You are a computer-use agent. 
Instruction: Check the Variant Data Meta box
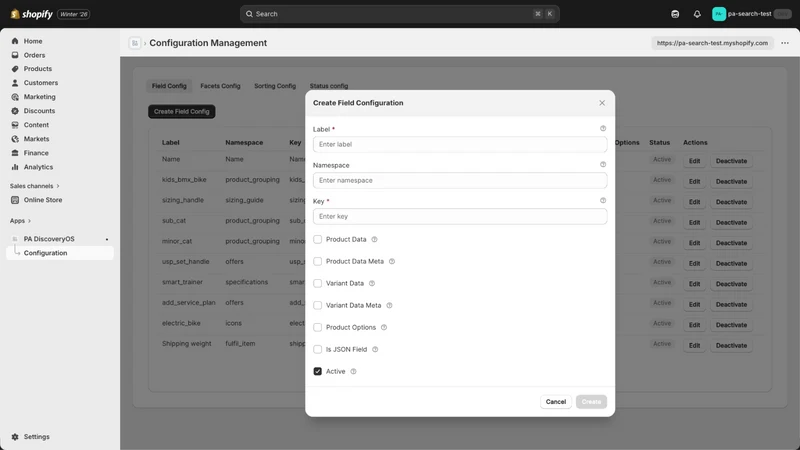tap(317, 305)
